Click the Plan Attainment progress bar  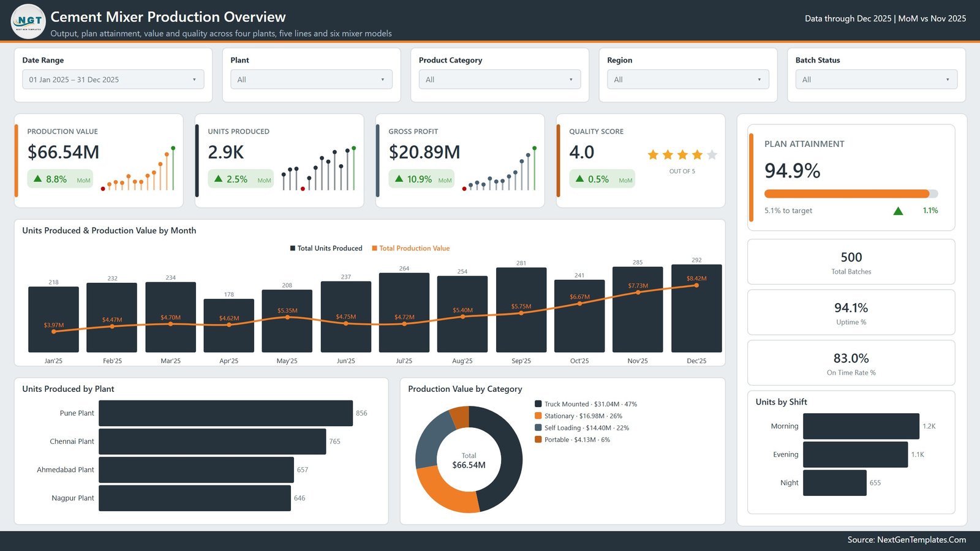[851, 193]
